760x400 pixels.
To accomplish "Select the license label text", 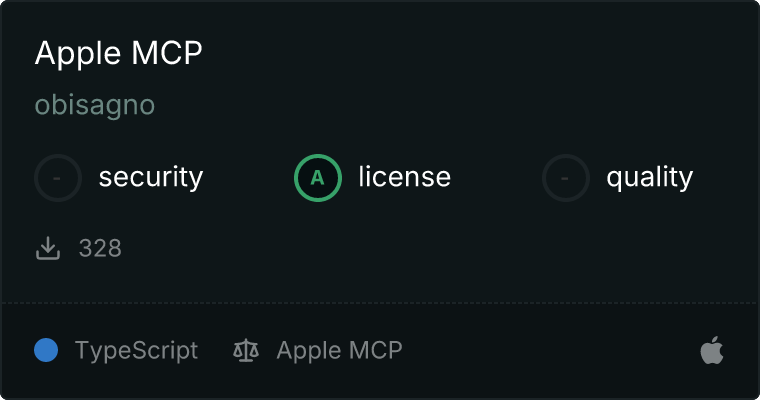I will point(405,176).
